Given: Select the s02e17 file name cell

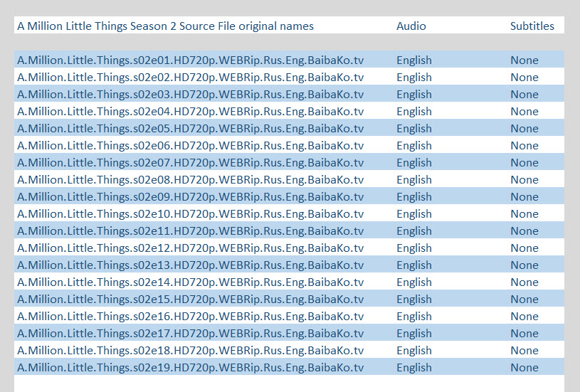Looking at the screenshot, I should point(191,333).
